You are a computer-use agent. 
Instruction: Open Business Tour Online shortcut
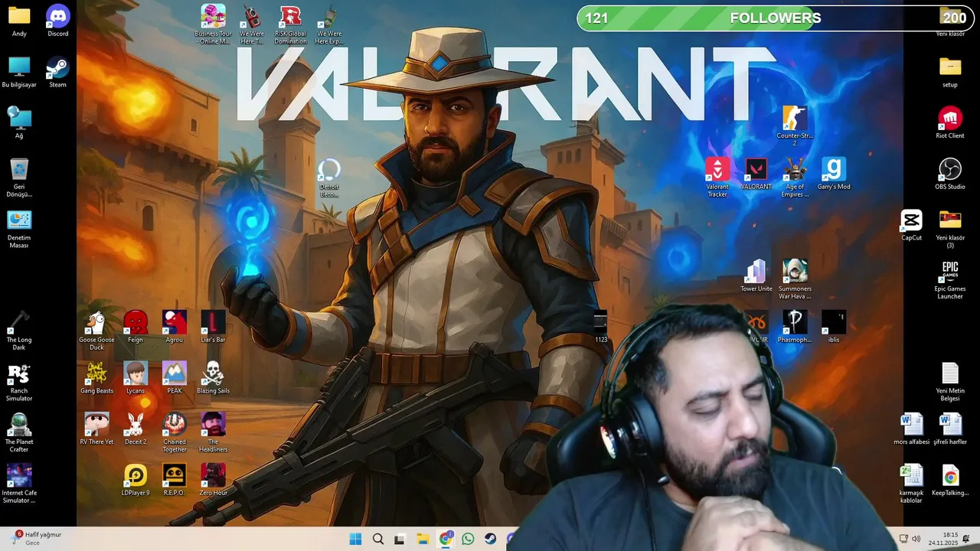213,24
